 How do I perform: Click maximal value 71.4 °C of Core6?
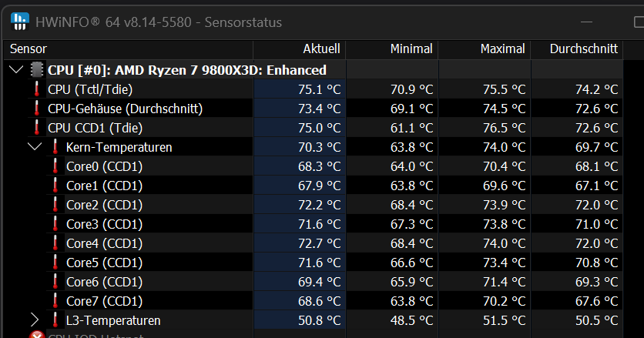click(x=505, y=283)
